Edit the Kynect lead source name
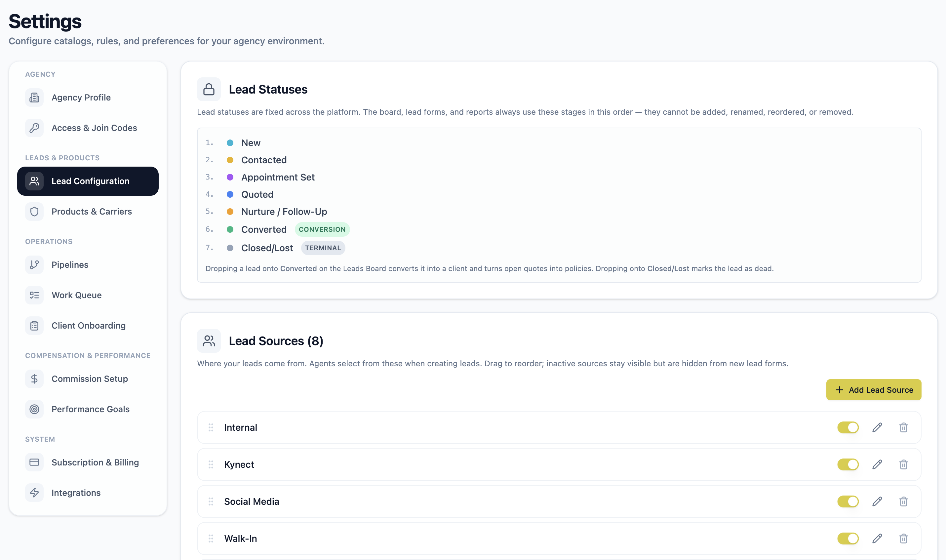This screenshot has width=946, height=560. pyautogui.click(x=877, y=464)
